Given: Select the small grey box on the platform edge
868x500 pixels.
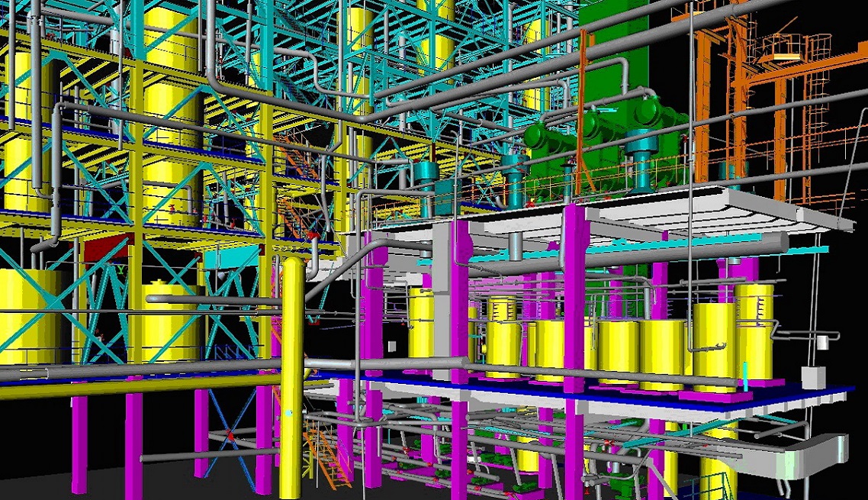Looking at the screenshot, I should coord(814,377).
